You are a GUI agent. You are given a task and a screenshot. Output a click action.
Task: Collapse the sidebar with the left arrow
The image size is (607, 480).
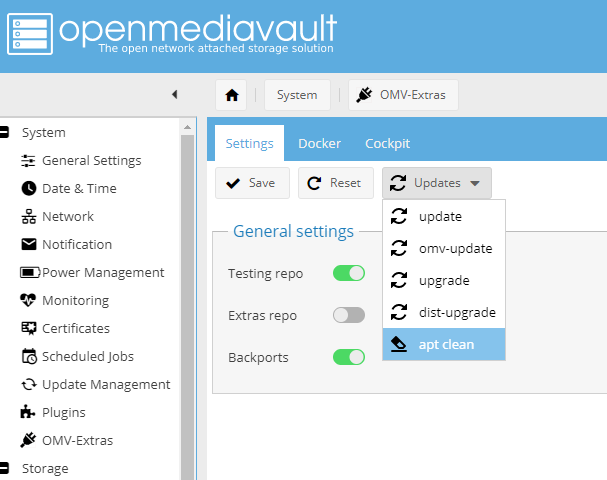click(175, 94)
